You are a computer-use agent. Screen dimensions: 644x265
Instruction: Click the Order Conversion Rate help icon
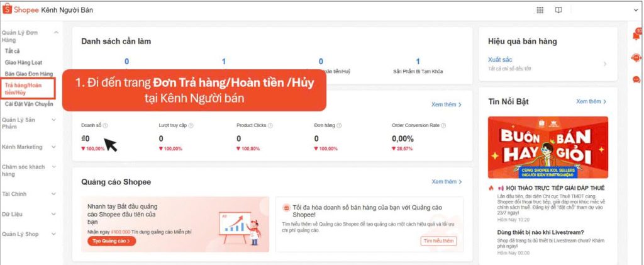pyautogui.click(x=444, y=125)
